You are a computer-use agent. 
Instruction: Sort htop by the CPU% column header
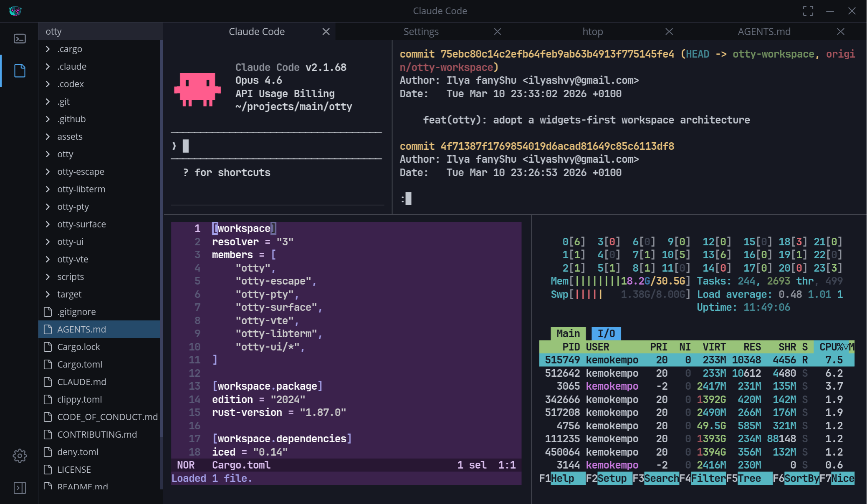click(x=834, y=347)
